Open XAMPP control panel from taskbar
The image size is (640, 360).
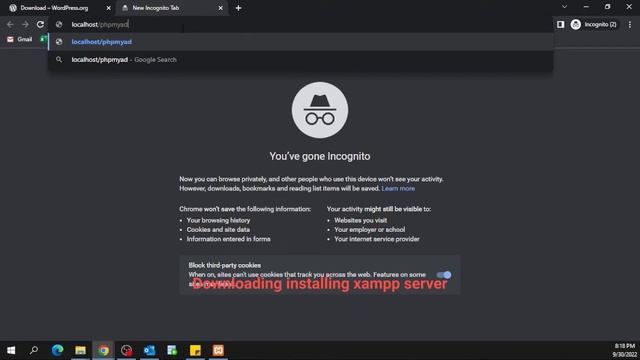218,350
